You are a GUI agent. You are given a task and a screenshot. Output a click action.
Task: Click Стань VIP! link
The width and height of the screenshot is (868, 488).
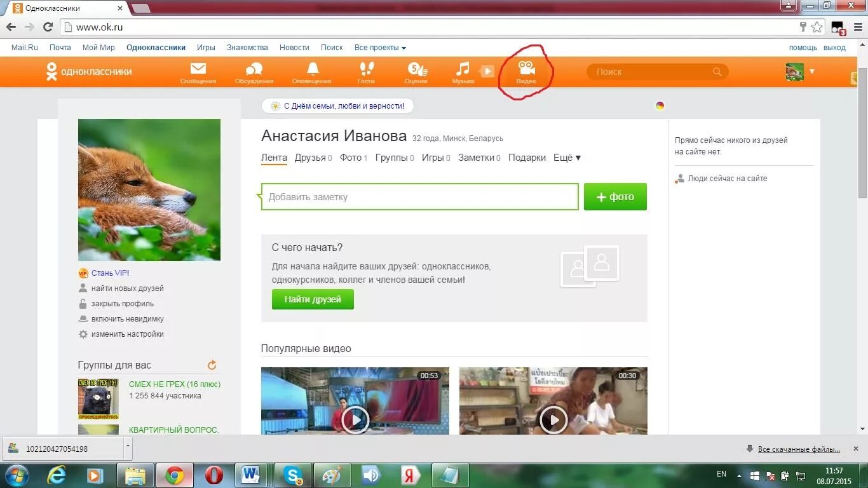coord(110,273)
